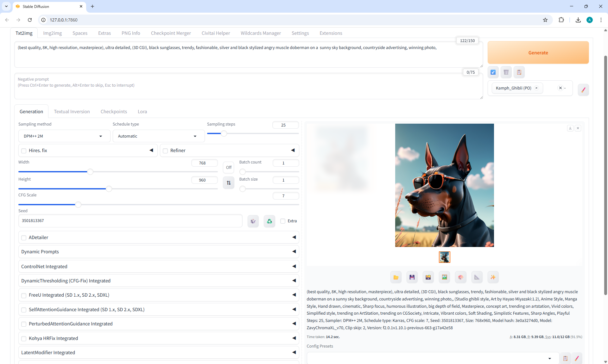Switch to the Img2img tab
The height and width of the screenshot is (364, 608).
(x=53, y=33)
